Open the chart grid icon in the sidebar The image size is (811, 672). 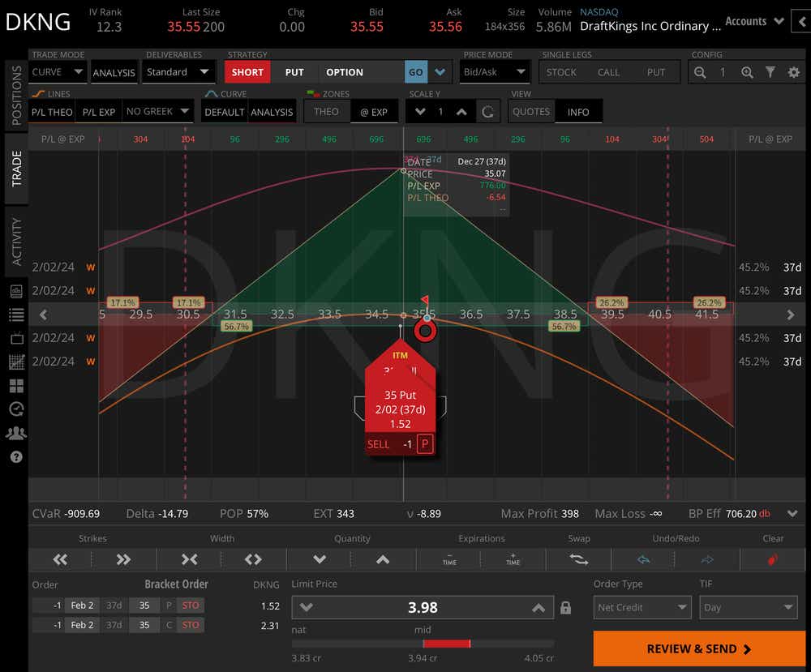point(16,362)
